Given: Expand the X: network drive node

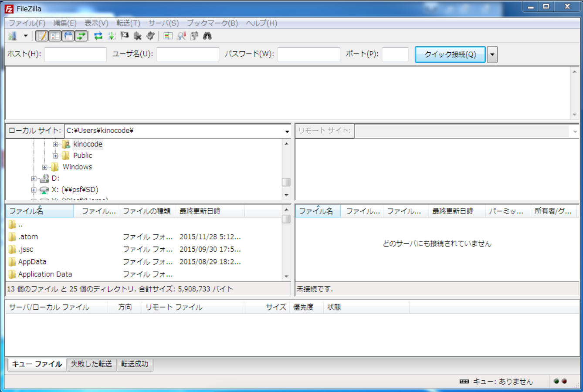Looking at the screenshot, I should click(34, 190).
